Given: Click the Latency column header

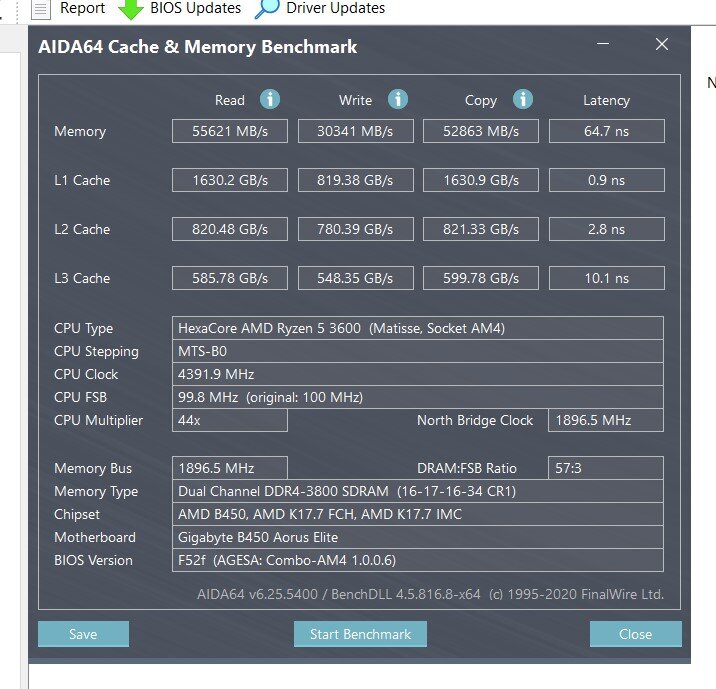Looking at the screenshot, I should (x=606, y=100).
